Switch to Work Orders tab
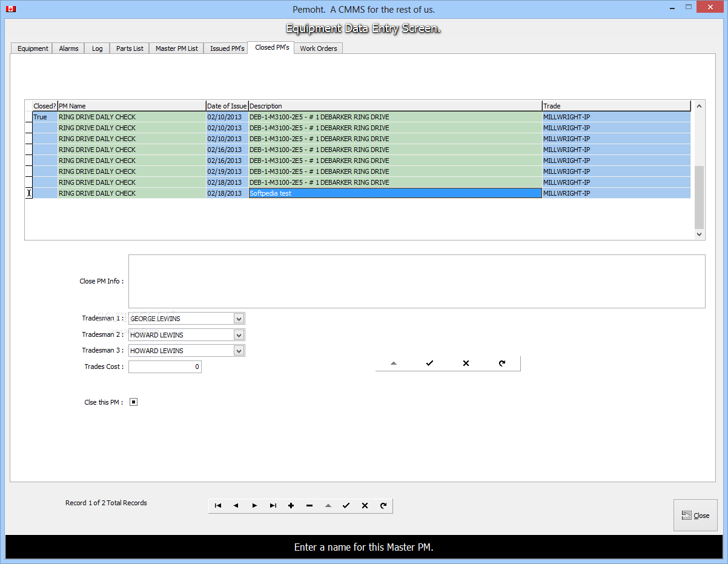This screenshot has width=728, height=564. pyautogui.click(x=319, y=48)
